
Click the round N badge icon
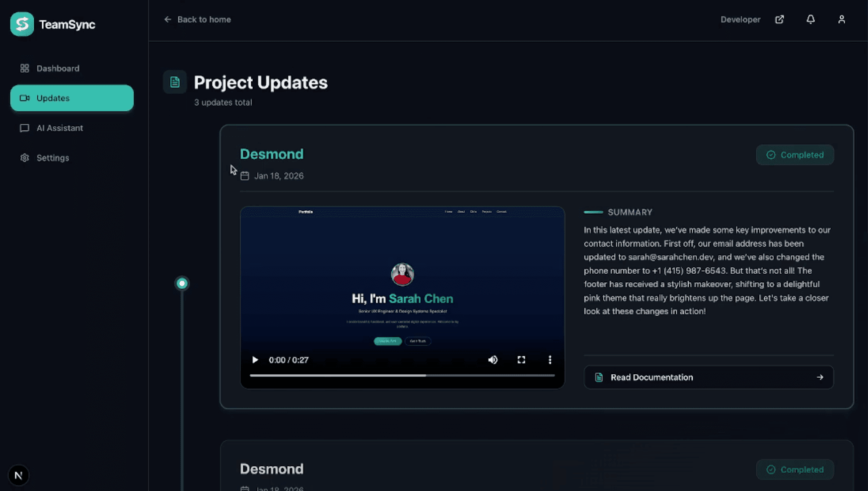point(18,475)
